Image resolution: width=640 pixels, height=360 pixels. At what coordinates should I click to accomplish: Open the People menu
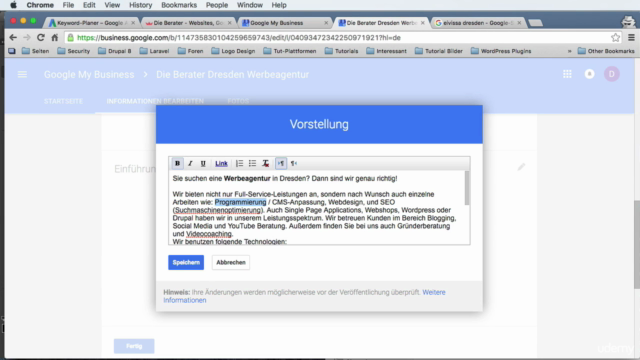pyautogui.click(x=217, y=5)
